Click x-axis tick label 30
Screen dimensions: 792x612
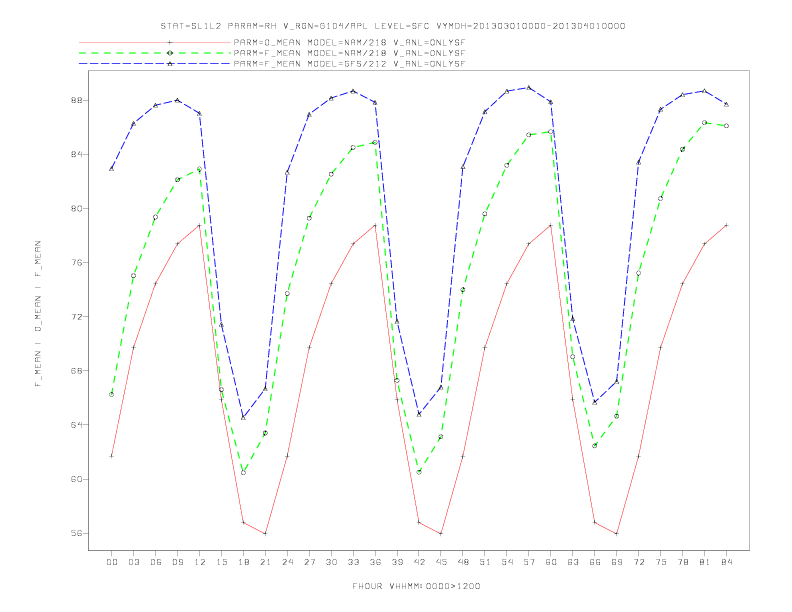(331, 562)
